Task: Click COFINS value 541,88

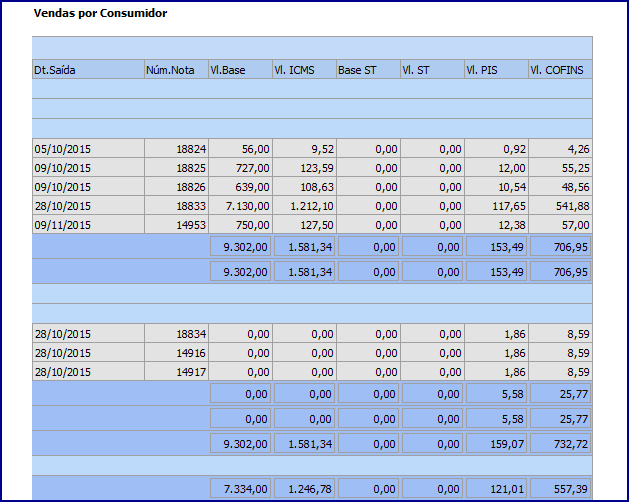Action: click(x=560, y=206)
